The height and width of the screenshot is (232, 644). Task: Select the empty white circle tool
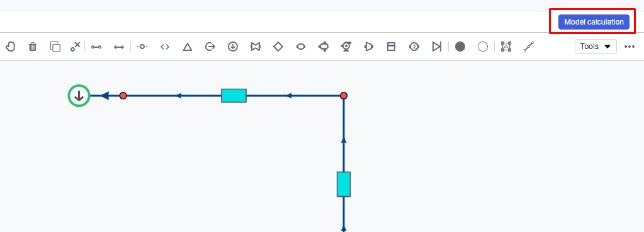(x=483, y=47)
